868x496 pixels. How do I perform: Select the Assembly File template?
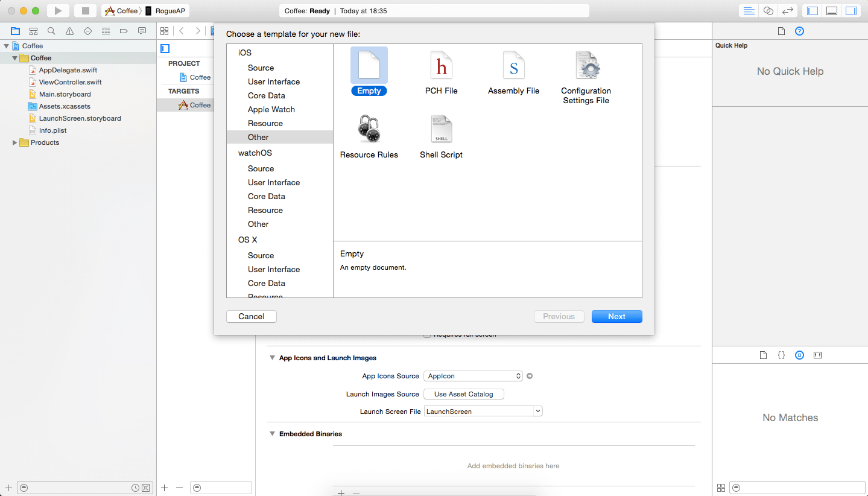[514, 72]
